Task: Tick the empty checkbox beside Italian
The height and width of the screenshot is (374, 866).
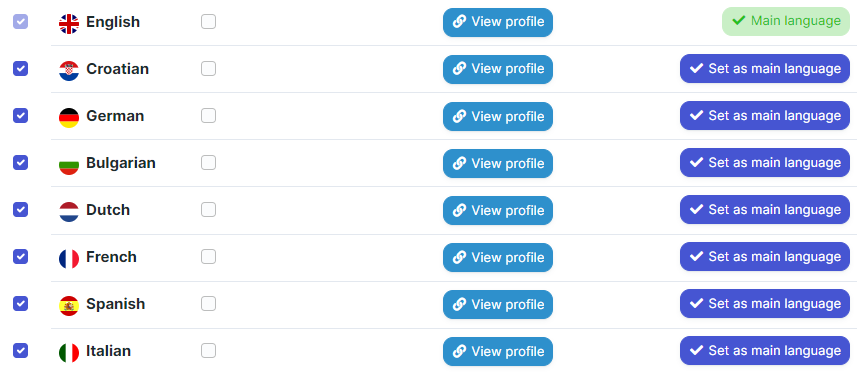Action: click(208, 350)
